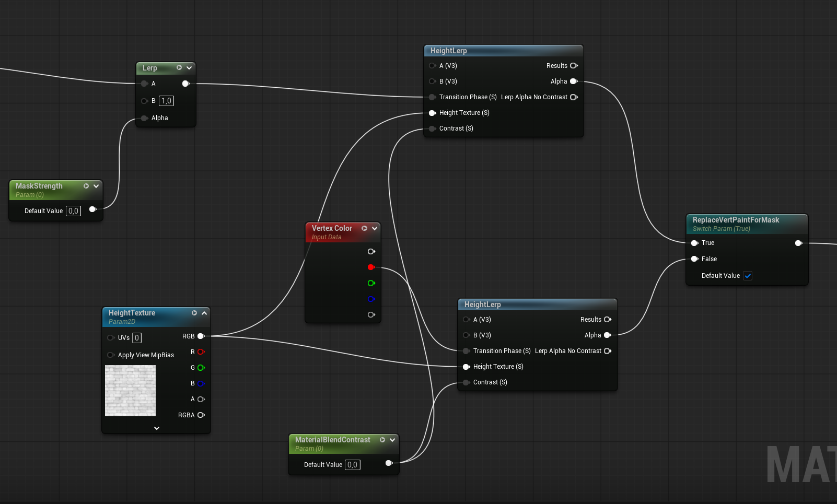Viewport: 837px width, 504px height.
Task: Collapse the HeightTexture node using the up chevron
Action: 204,313
